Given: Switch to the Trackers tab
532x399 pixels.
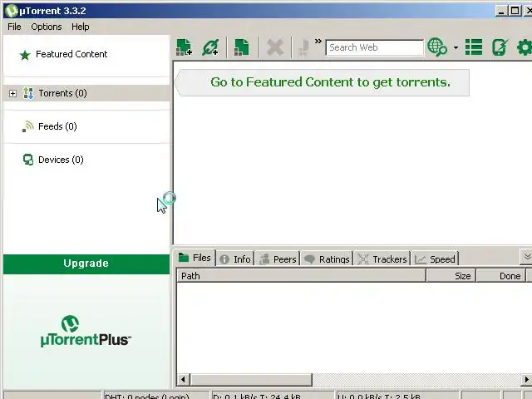Looking at the screenshot, I should pos(382,259).
